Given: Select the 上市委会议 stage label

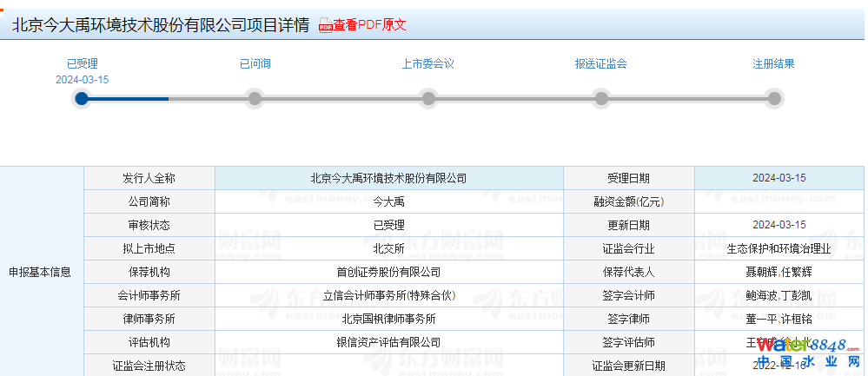Looking at the screenshot, I should 427,63.
